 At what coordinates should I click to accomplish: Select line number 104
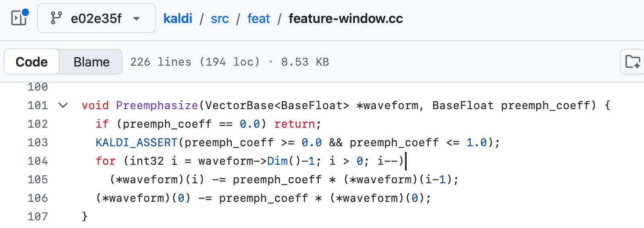pos(38,161)
